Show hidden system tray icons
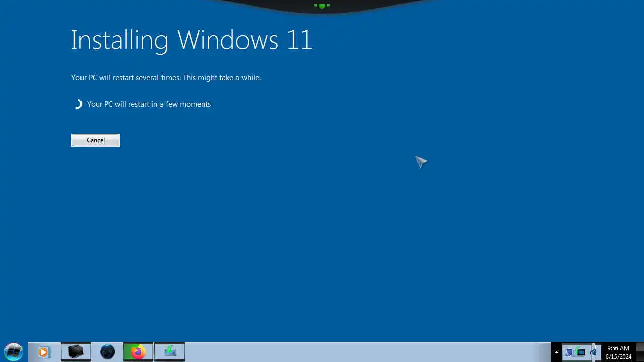This screenshot has width=644, height=362. (x=556, y=352)
